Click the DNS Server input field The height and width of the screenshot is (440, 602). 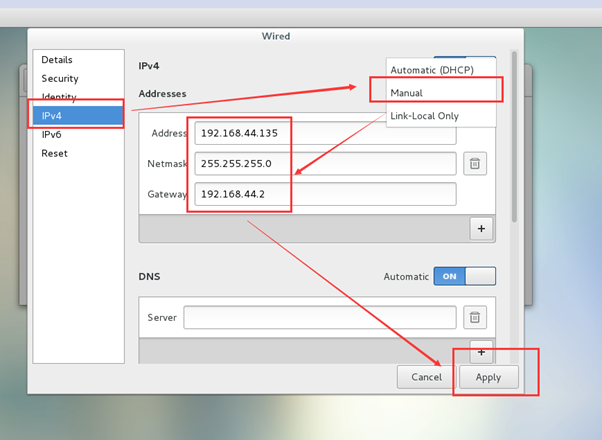point(320,317)
